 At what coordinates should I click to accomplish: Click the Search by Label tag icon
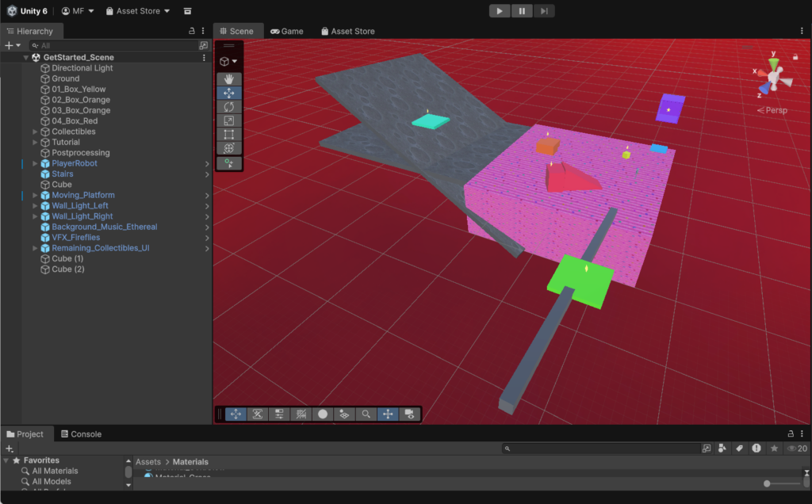pyautogui.click(x=739, y=449)
